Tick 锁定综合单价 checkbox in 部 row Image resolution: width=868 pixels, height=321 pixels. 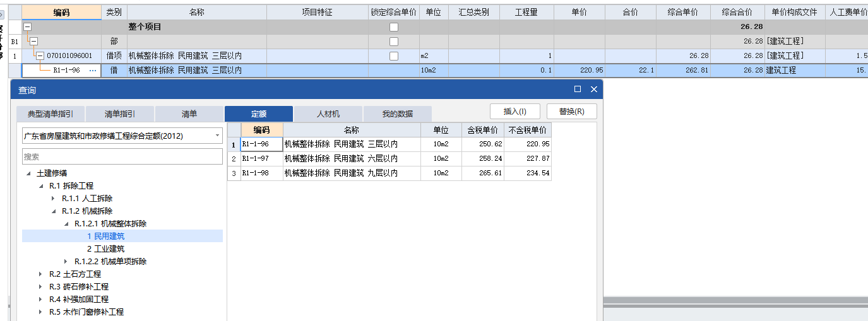(x=394, y=42)
